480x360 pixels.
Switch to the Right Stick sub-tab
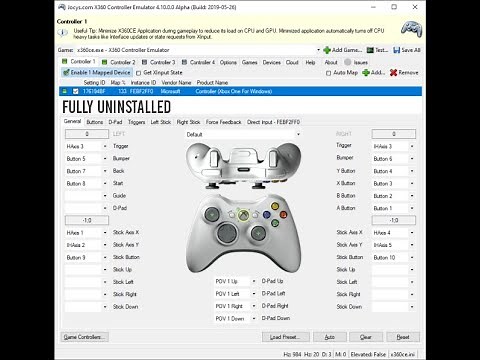pyautogui.click(x=188, y=122)
